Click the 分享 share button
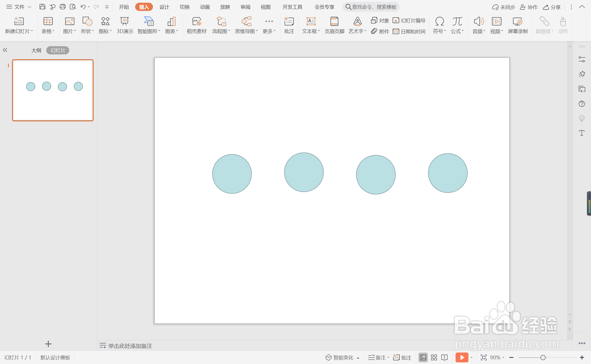591x364 pixels. 552,7
